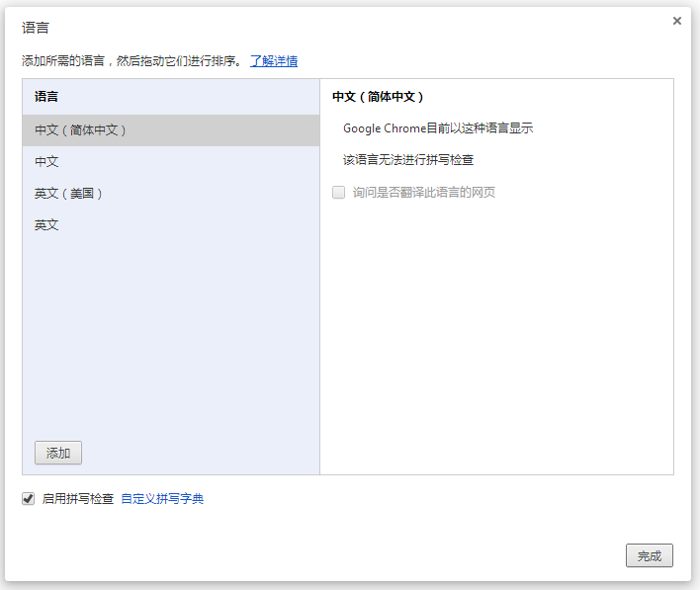The image size is (700, 590).
Task: Click the 语言 column header in the list
Action: pos(46,97)
